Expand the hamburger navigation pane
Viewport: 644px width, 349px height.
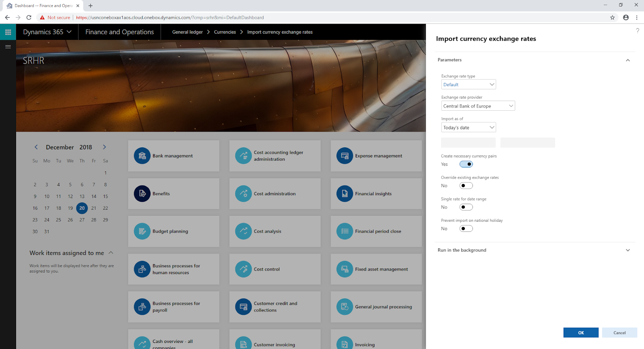click(x=8, y=47)
